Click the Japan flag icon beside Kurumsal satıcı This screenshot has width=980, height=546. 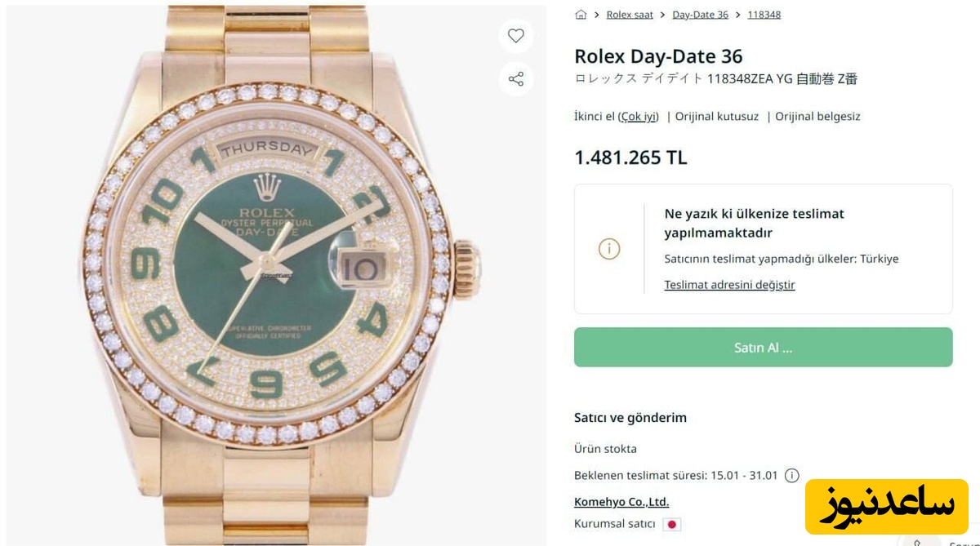672,524
